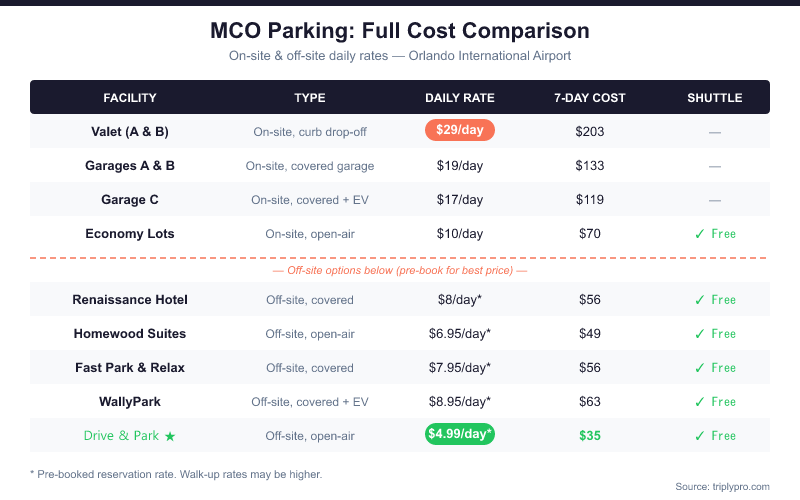Select the DAILY RATE column header
This screenshot has width=800, height=500.
[x=460, y=97]
